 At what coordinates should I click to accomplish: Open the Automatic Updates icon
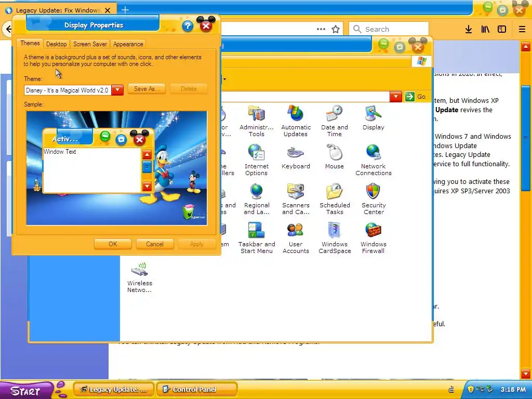pos(296,121)
